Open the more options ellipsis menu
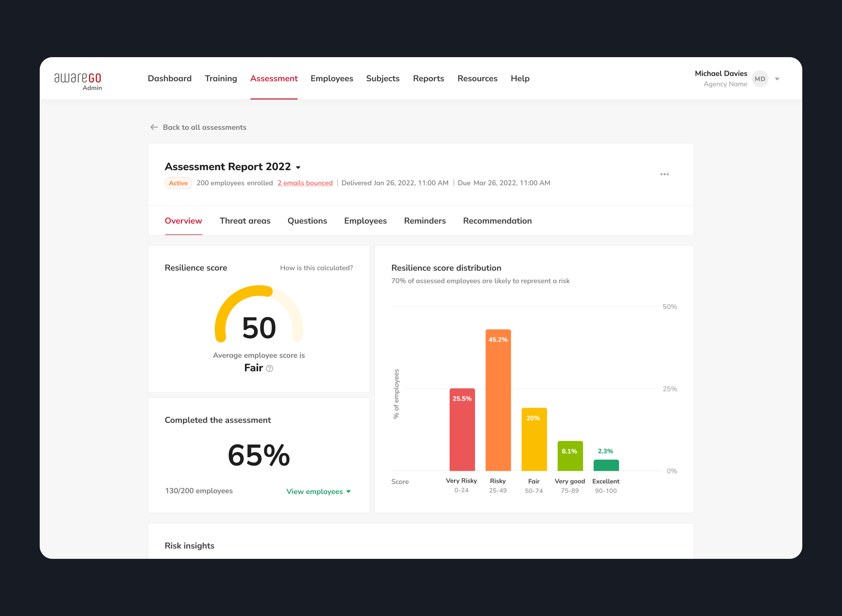The height and width of the screenshot is (616, 842). pyautogui.click(x=664, y=174)
